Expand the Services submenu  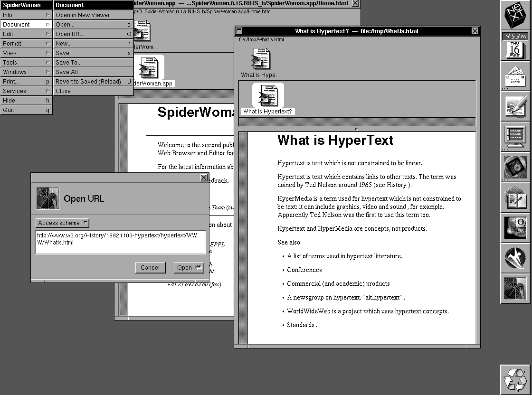pyautogui.click(x=26, y=91)
